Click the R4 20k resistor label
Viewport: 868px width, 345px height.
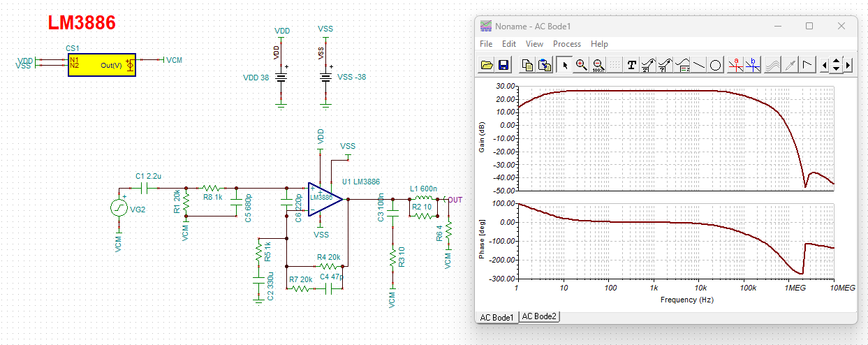coord(328,257)
